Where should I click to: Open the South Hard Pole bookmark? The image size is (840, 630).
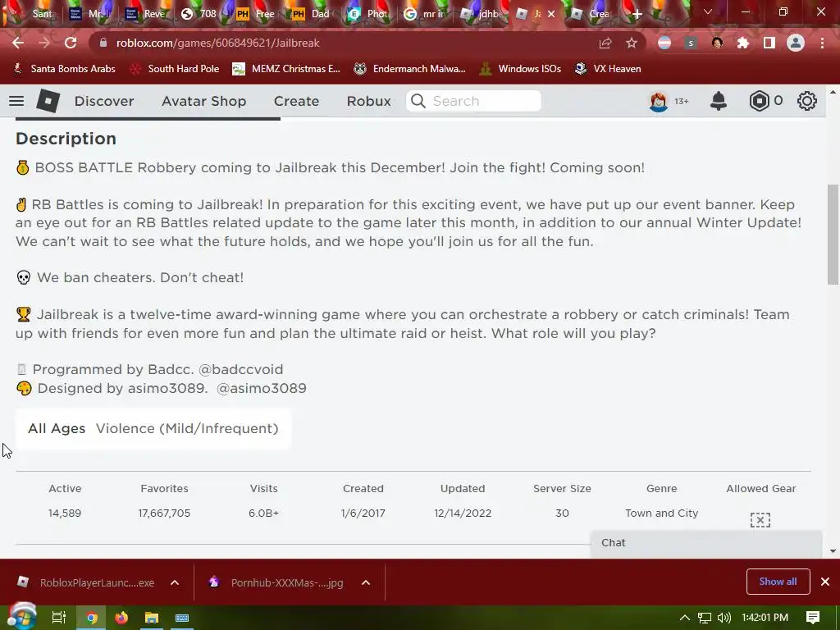(175, 69)
